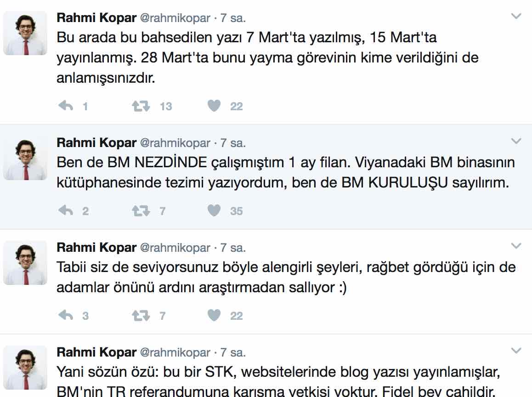Retweet the tweet with 13 retweets
Viewport: 532px width, 397px height.
pos(141,106)
